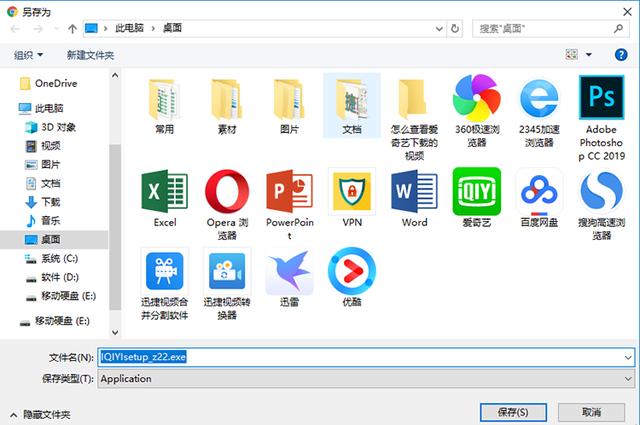Click the 取消 button
The width and height of the screenshot is (640, 425).
tap(591, 412)
